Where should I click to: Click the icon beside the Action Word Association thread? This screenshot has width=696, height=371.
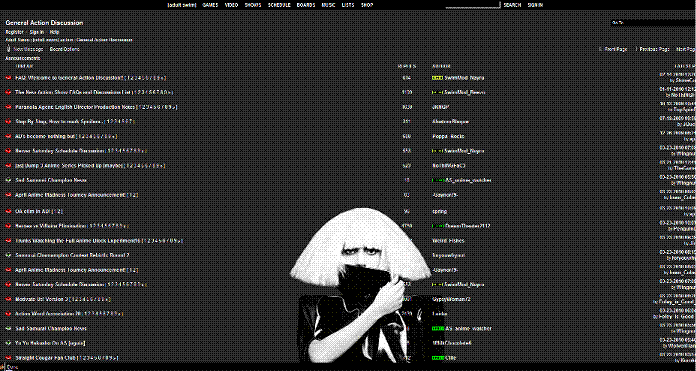pos(8,314)
